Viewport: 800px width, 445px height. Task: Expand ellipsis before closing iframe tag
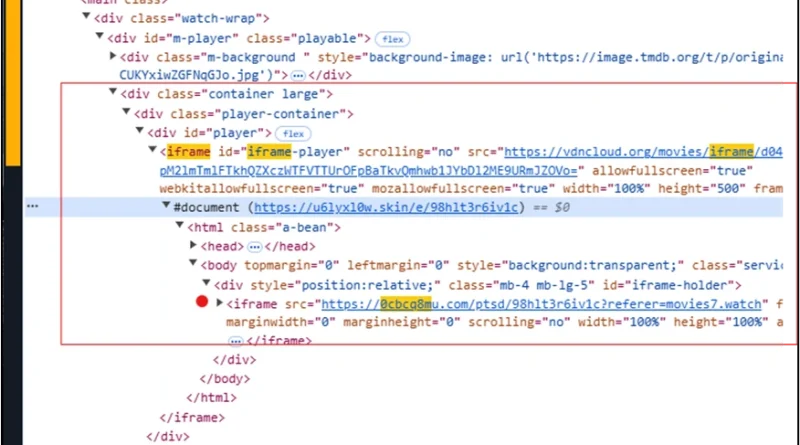235,341
